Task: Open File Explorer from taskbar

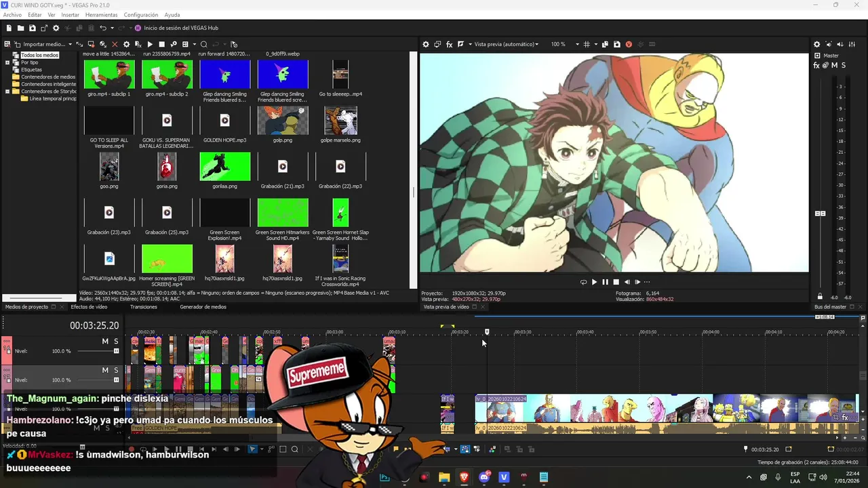Action: (444, 477)
